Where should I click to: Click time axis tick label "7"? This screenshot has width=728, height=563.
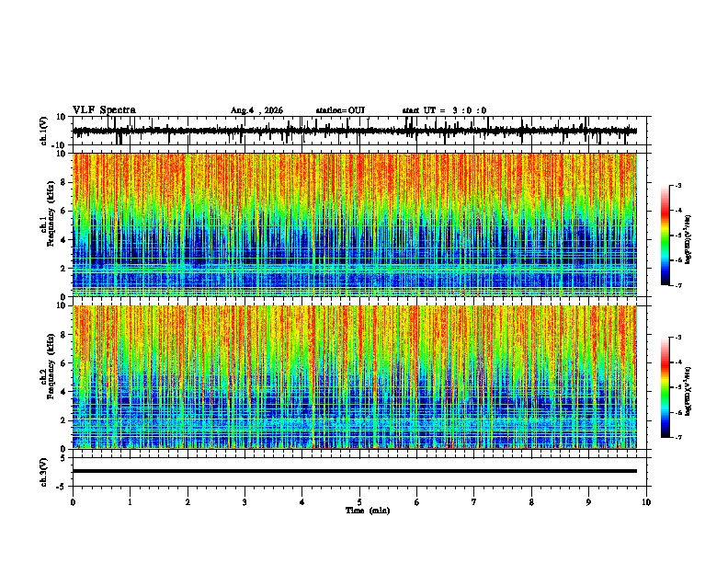click(474, 502)
